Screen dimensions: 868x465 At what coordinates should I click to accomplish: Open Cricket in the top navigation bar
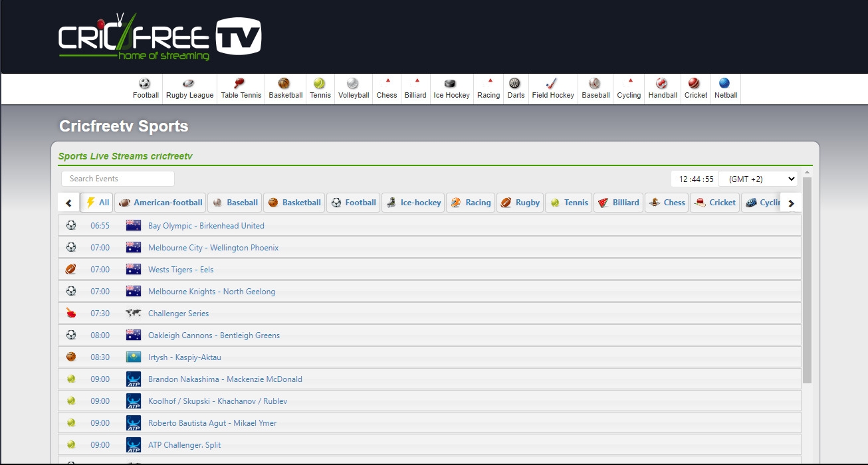tap(696, 89)
